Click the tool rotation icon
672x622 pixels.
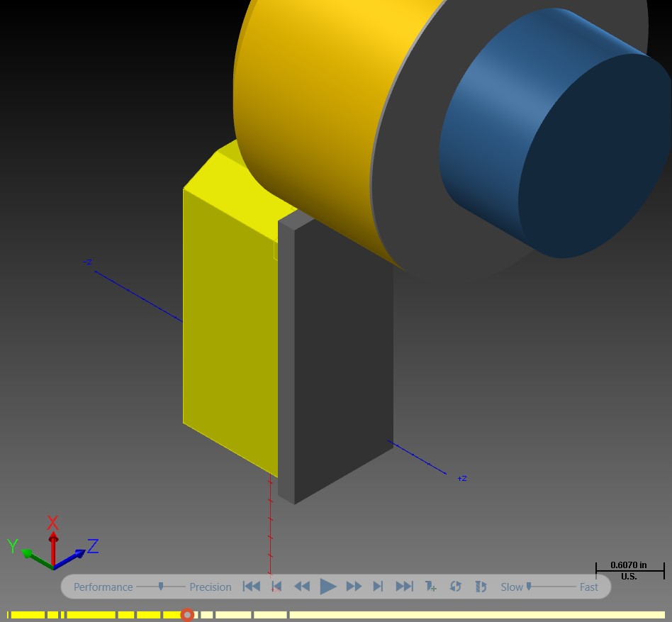click(x=481, y=587)
